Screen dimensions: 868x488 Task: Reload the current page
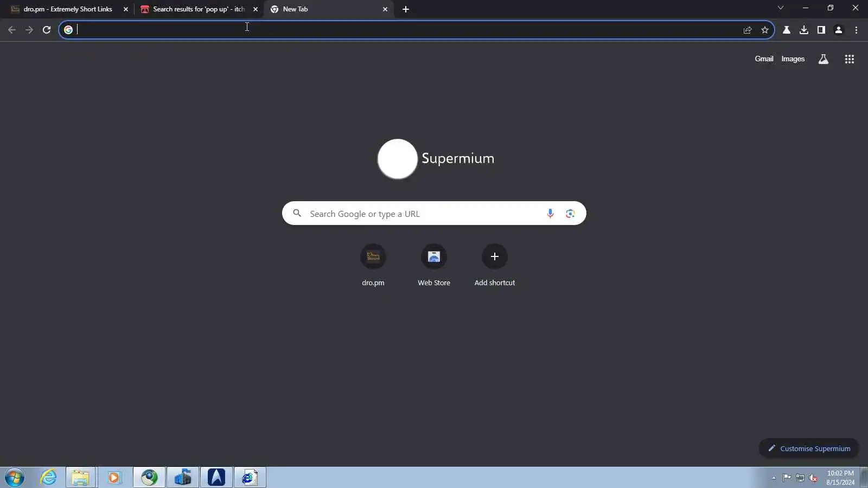coord(47,30)
